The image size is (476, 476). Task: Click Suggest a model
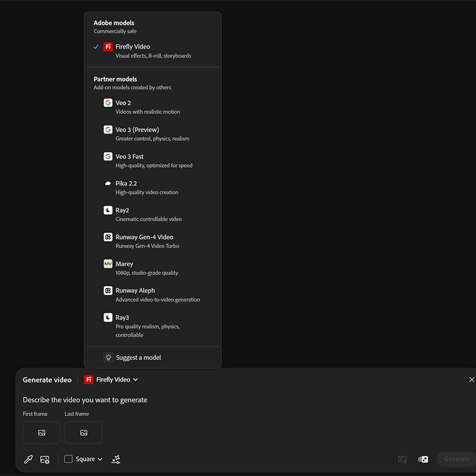(x=138, y=357)
